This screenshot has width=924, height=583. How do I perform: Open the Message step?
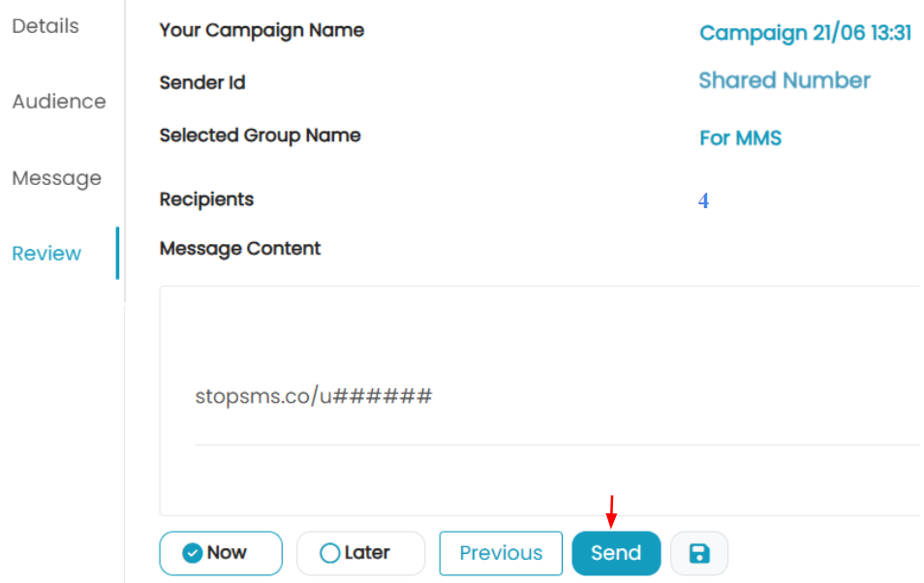click(x=56, y=178)
